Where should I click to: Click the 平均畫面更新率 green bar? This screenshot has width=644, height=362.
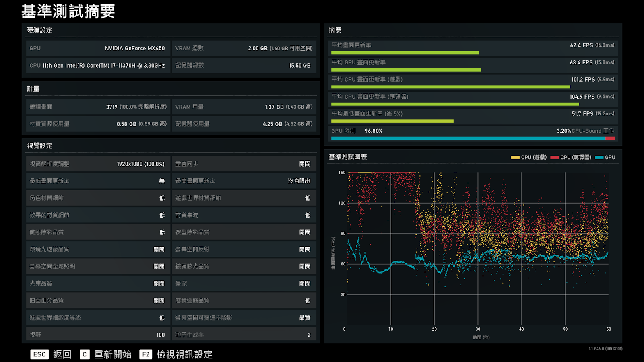pyautogui.click(x=405, y=53)
